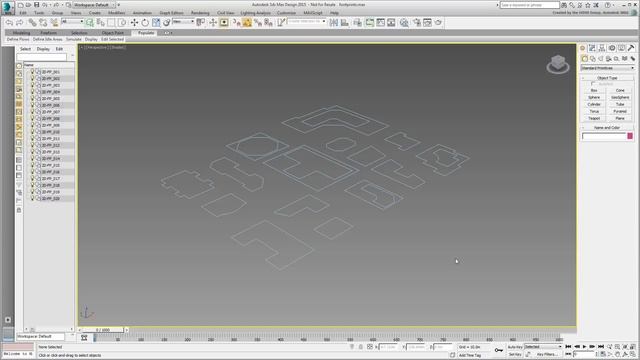
Task: Open the Selected key filter dropdown
Action: click(543, 347)
